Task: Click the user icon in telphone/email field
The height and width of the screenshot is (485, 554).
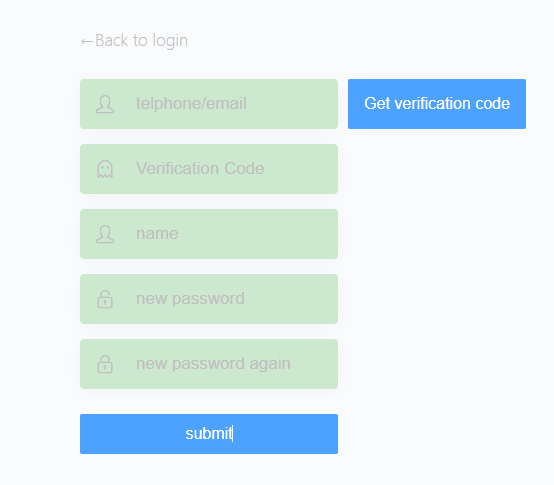Action: click(105, 104)
